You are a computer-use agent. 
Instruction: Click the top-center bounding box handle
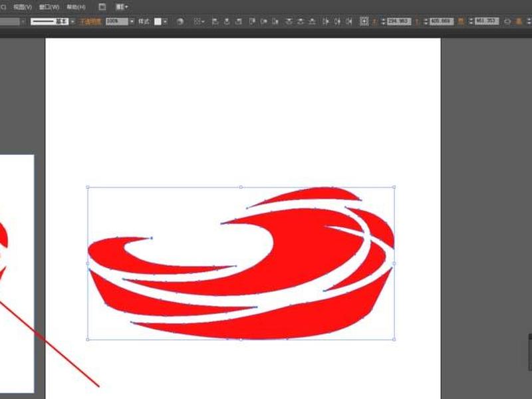(241, 187)
